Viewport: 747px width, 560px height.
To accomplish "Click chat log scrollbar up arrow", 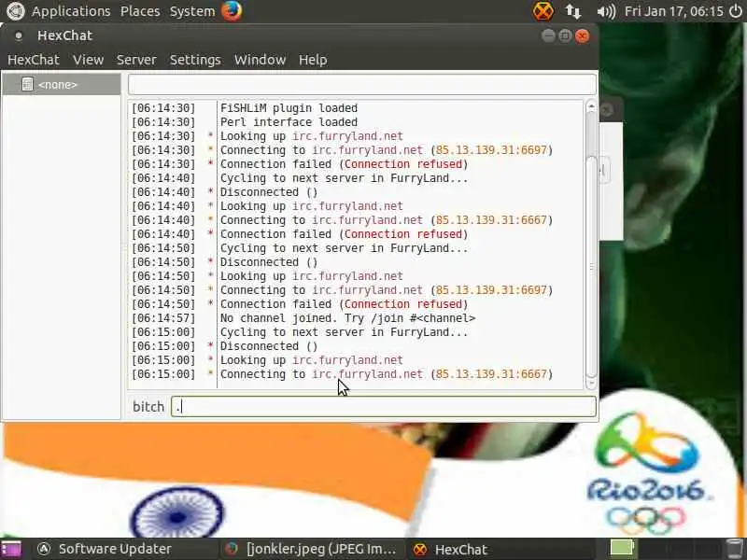I will (591, 105).
